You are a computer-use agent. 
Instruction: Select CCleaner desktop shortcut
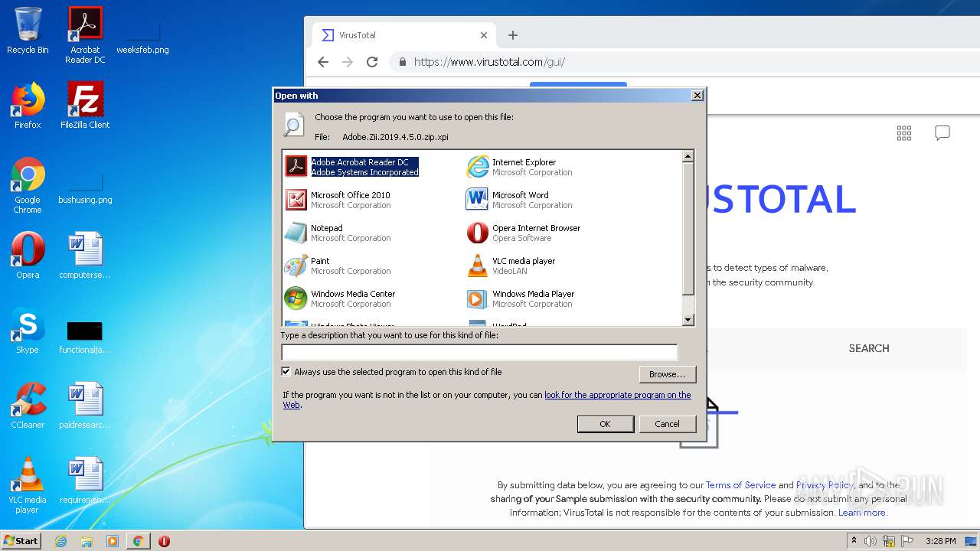click(28, 406)
